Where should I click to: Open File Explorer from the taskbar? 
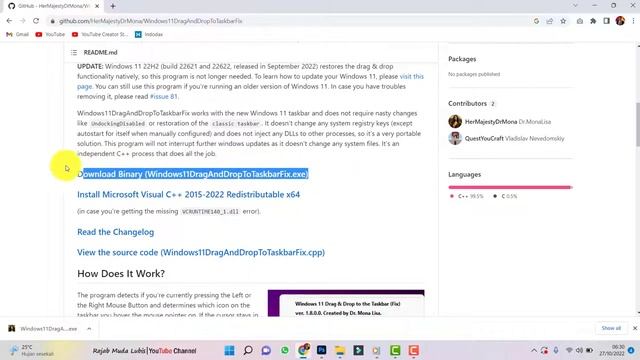[340, 350]
